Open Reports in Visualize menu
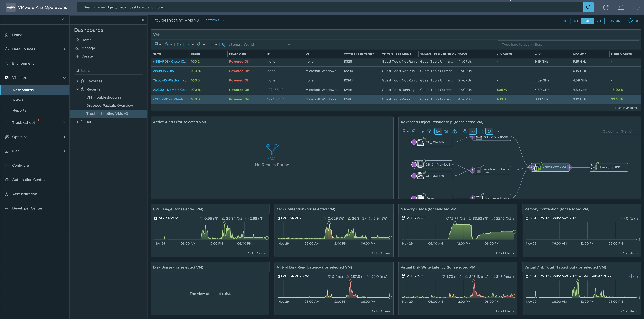Viewport: 644px width, 319px height. coord(19,110)
